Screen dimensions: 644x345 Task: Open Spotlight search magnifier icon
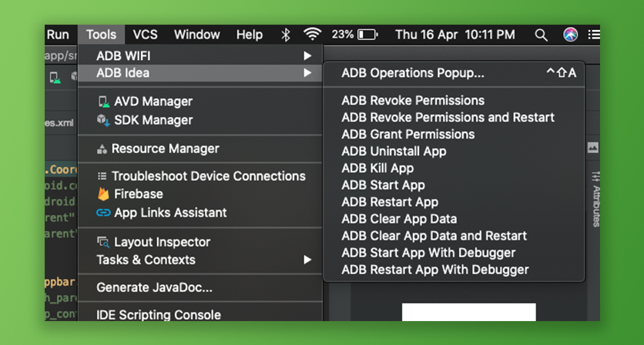(x=541, y=35)
